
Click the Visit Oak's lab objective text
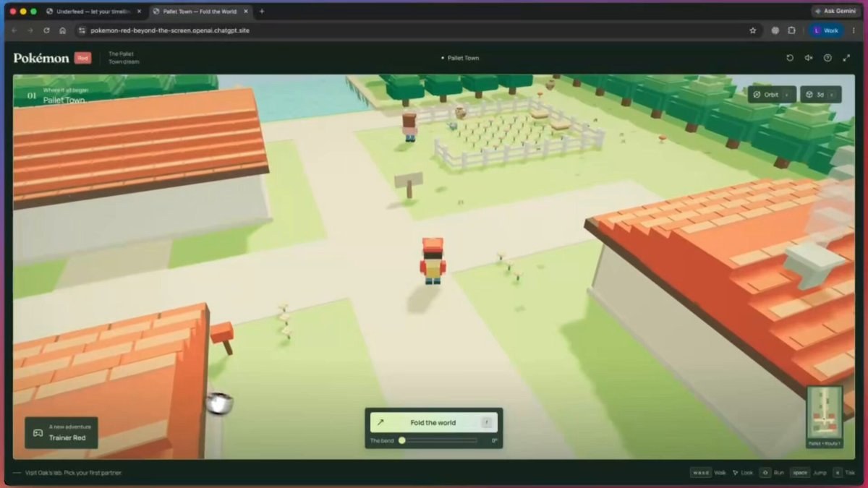point(73,473)
